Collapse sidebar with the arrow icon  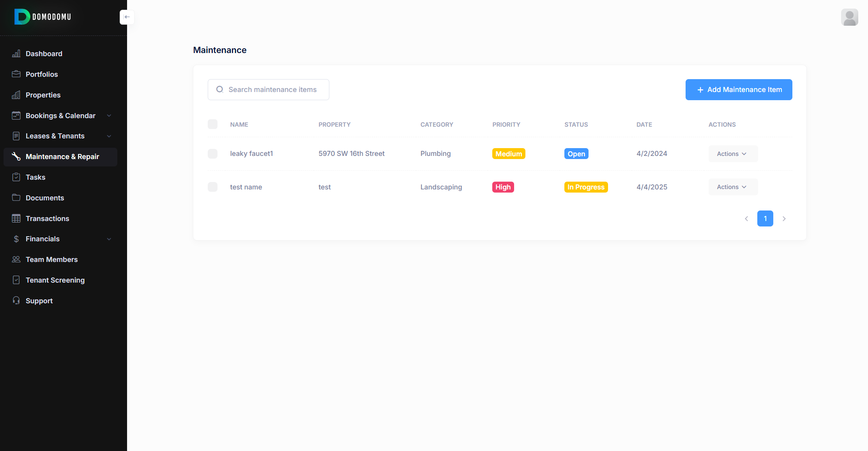pyautogui.click(x=127, y=17)
